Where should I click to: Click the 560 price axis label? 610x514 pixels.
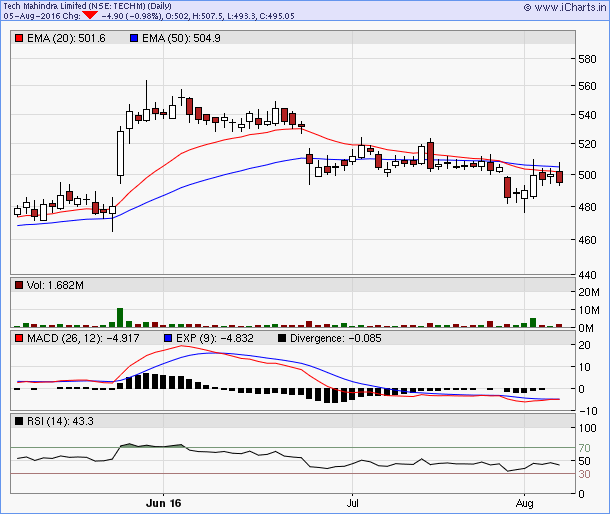point(587,86)
